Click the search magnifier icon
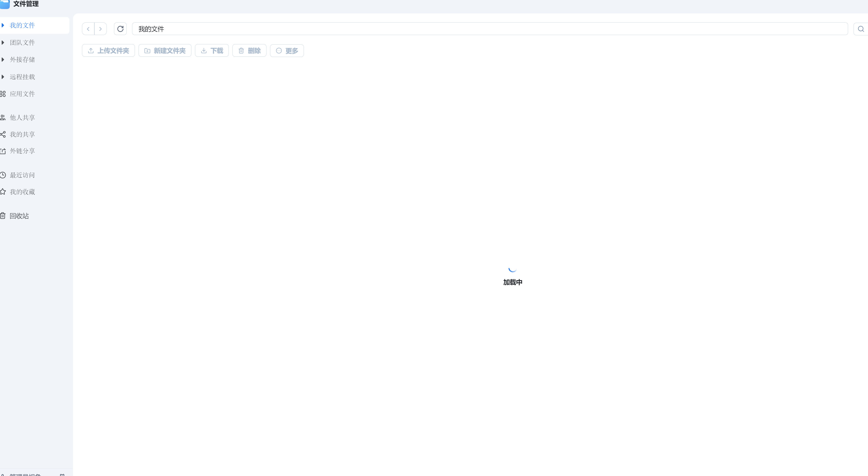The width and height of the screenshot is (868, 476). point(861,29)
